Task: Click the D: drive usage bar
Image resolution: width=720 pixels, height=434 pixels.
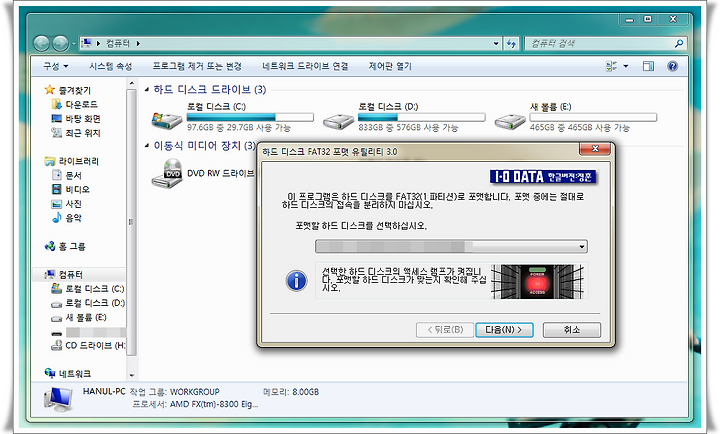Action: coord(422,118)
